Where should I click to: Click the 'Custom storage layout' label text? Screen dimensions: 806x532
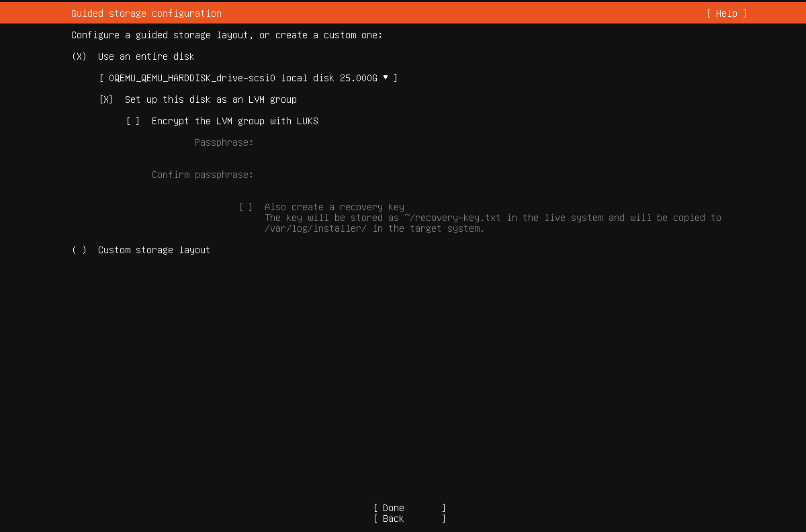coord(154,250)
